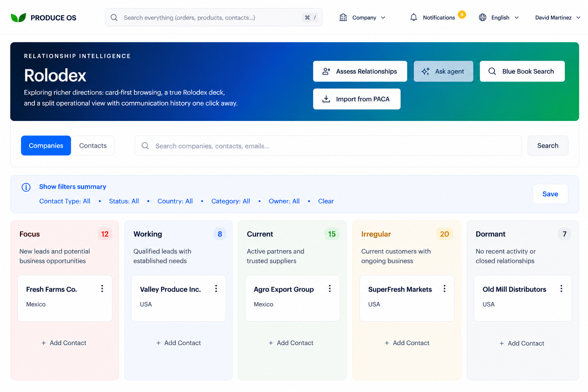Image resolution: width=588 pixels, height=392 pixels.
Task: Click the Search button
Action: pyautogui.click(x=548, y=145)
